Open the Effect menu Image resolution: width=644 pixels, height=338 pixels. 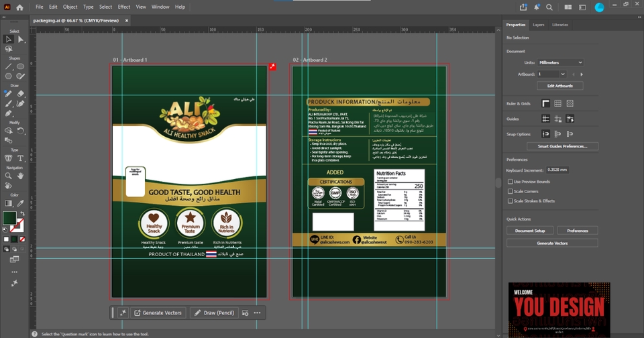[123, 7]
